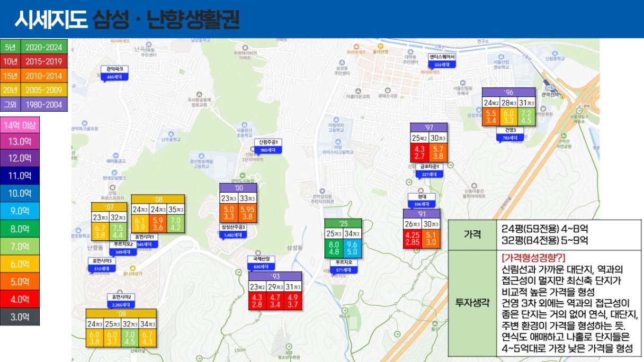Image resolution: width=644 pixels, height=362 pixels.
Task: Click the 국제산장 630세대 map label
Action: point(262,262)
